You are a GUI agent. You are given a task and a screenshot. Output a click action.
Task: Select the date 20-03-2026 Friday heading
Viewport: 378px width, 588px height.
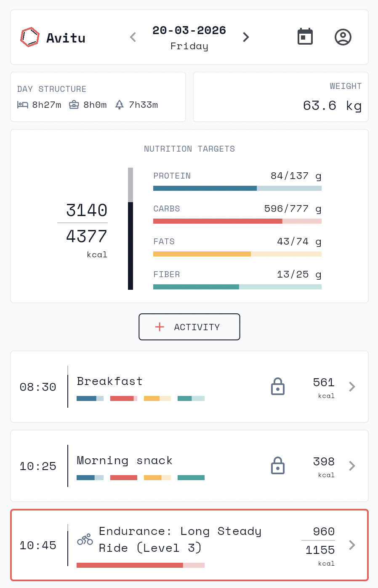tap(189, 36)
